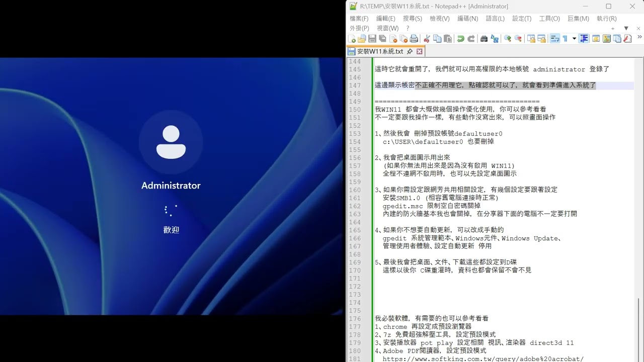
Task: Click the Zoom Out toolbar icon
Action: [x=518, y=39]
